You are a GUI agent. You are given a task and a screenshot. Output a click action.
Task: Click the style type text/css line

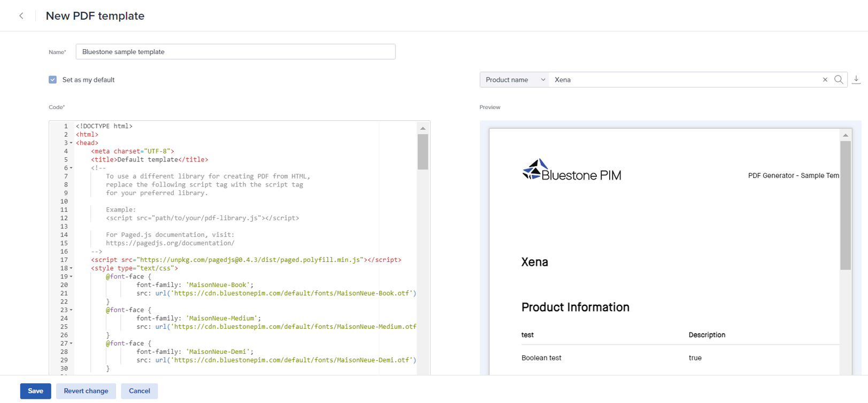pyautogui.click(x=134, y=268)
